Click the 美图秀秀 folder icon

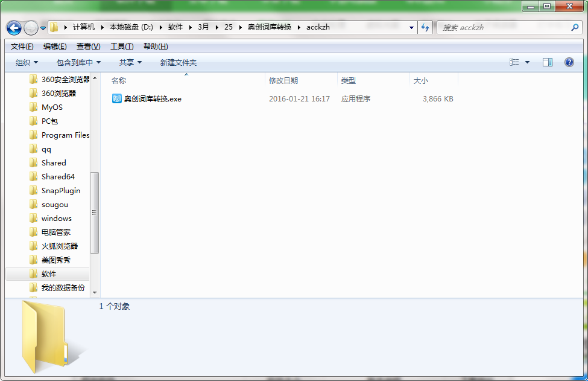click(33, 260)
